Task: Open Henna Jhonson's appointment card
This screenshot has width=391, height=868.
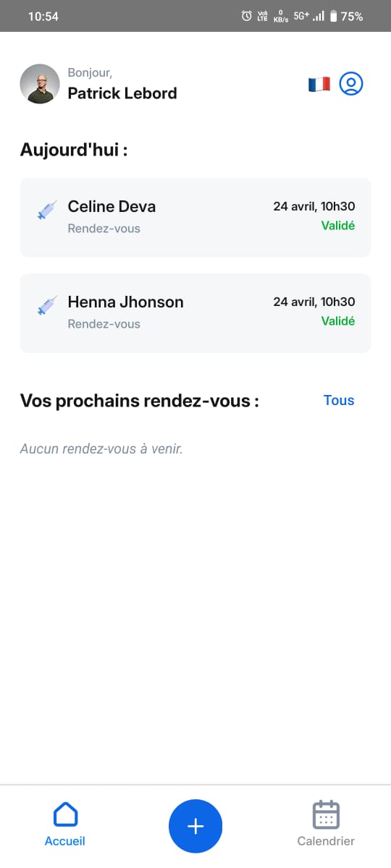Action: pyautogui.click(x=195, y=313)
